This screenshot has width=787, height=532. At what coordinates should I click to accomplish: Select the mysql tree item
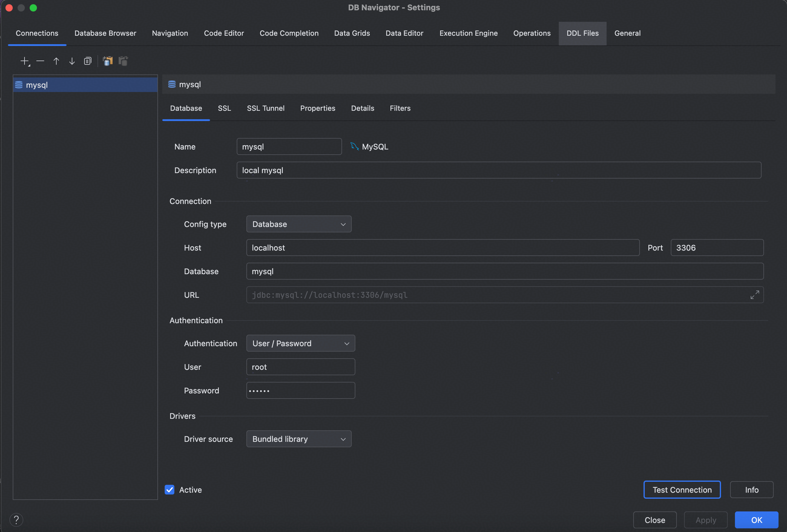tap(85, 84)
